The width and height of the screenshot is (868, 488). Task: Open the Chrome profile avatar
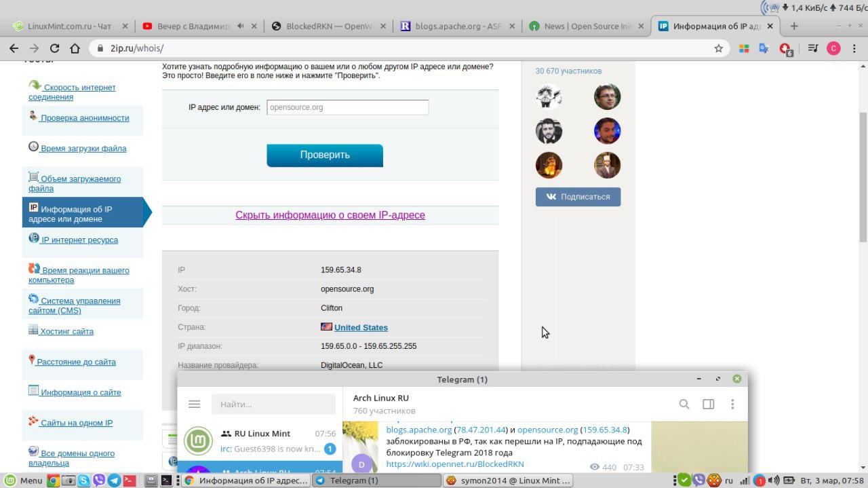833,48
